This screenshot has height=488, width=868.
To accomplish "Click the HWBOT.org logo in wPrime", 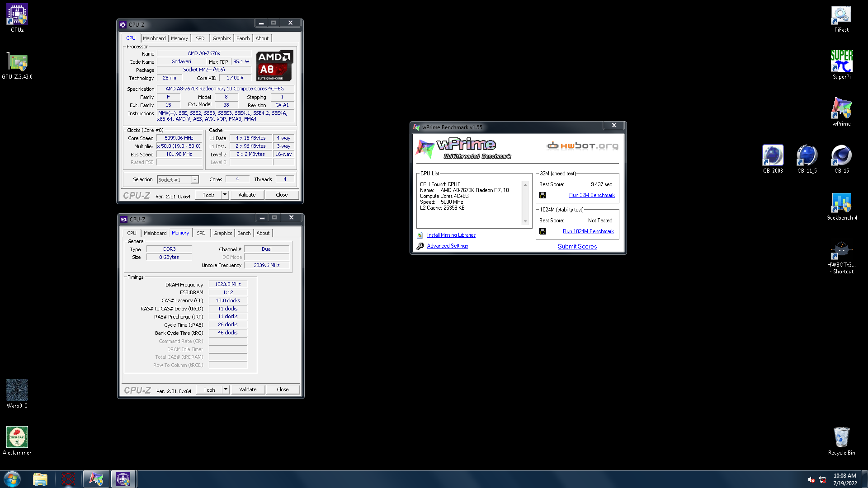I will (582, 145).
